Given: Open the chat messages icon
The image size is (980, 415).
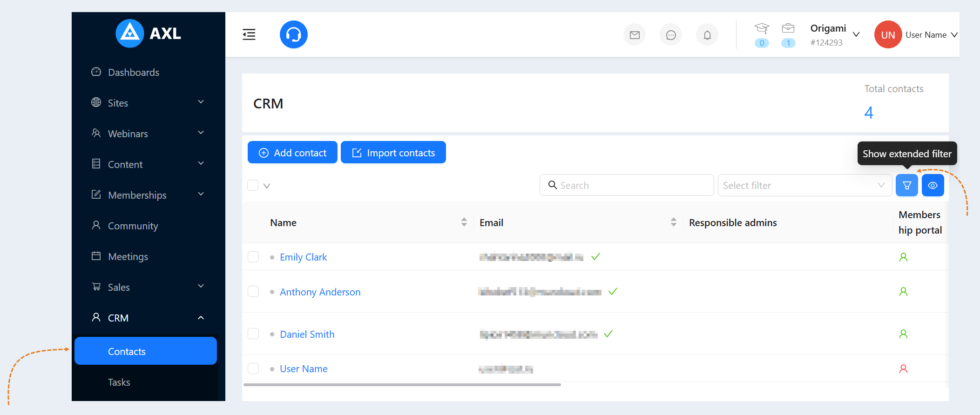Looking at the screenshot, I should coord(671,35).
